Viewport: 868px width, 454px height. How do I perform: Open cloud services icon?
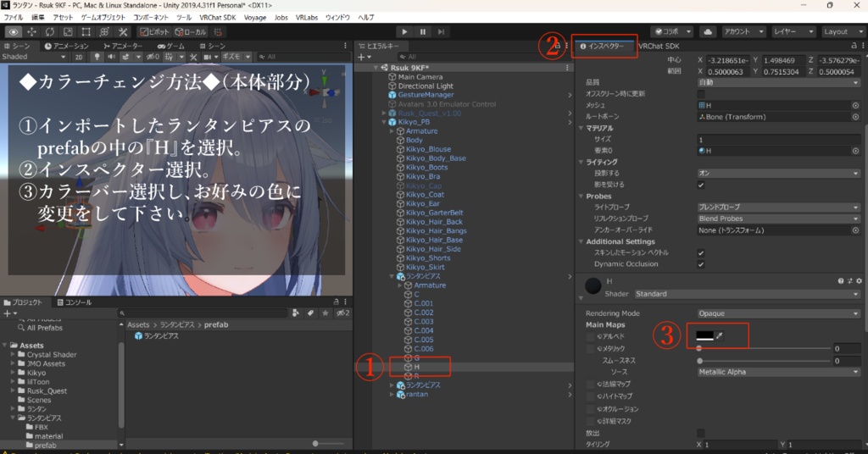pos(708,31)
